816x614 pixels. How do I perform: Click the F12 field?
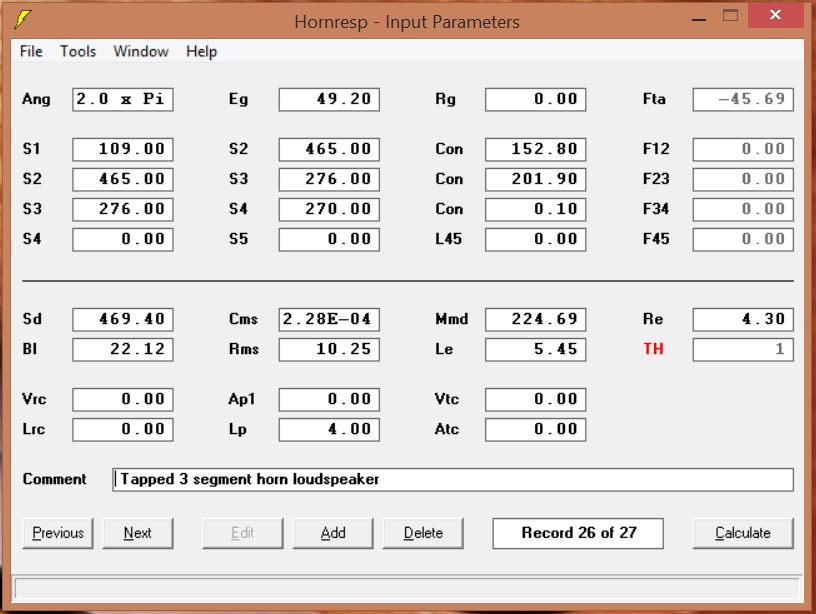pyautogui.click(x=743, y=149)
